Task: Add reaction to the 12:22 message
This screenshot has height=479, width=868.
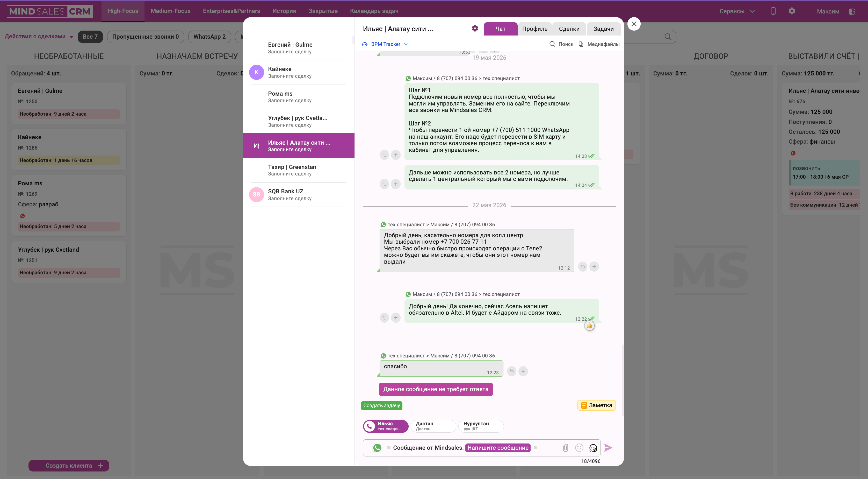Action: tap(396, 318)
